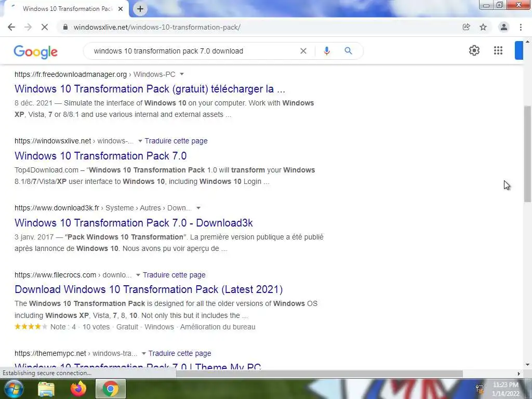Open the Chrome profile avatar
Viewport: 532px width, 399px height.
pos(504,27)
